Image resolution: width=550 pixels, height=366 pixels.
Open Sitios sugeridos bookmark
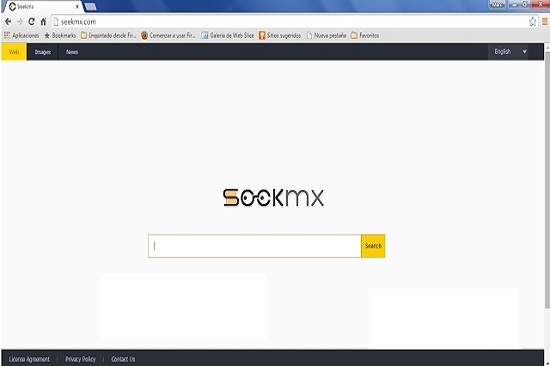coord(280,35)
